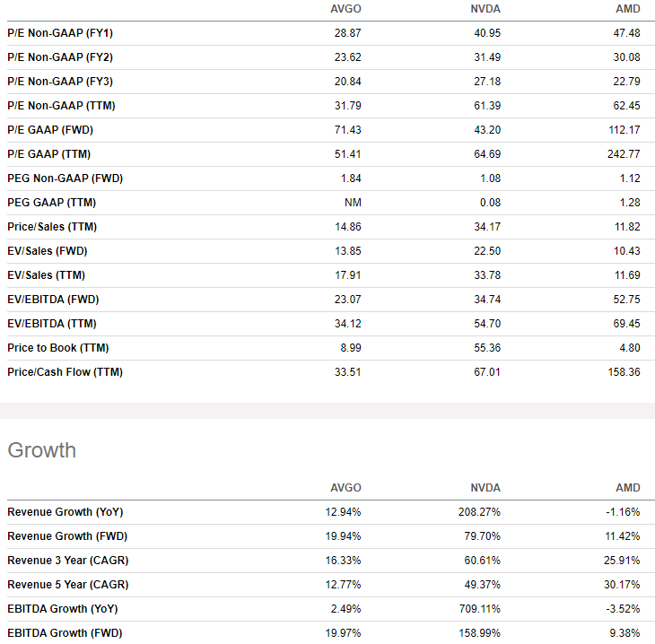Click the AMD header in the valuation table
Viewport: 655px width, 644px height.
pyautogui.click(x=627, y=10)
